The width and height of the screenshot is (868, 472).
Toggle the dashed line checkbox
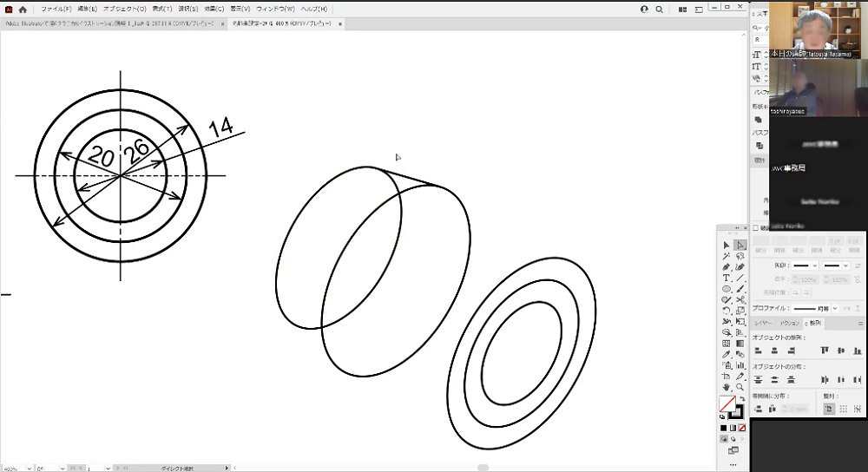point(756,228)
